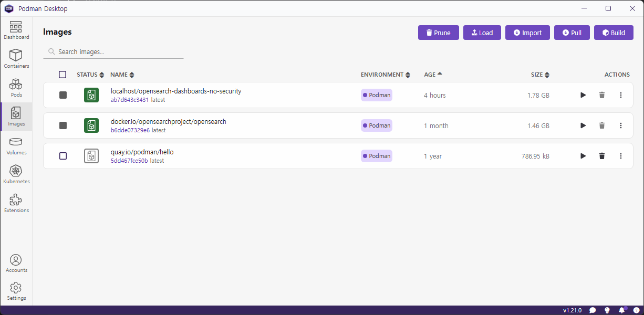
Task: Open the help icon in status bar
Action: click(x=636, y=310)
